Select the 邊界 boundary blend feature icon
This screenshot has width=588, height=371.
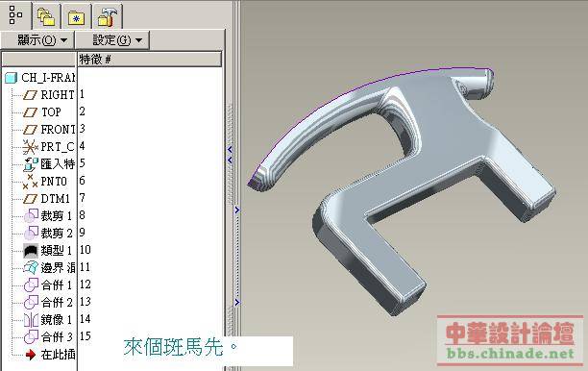click(31, 267)
